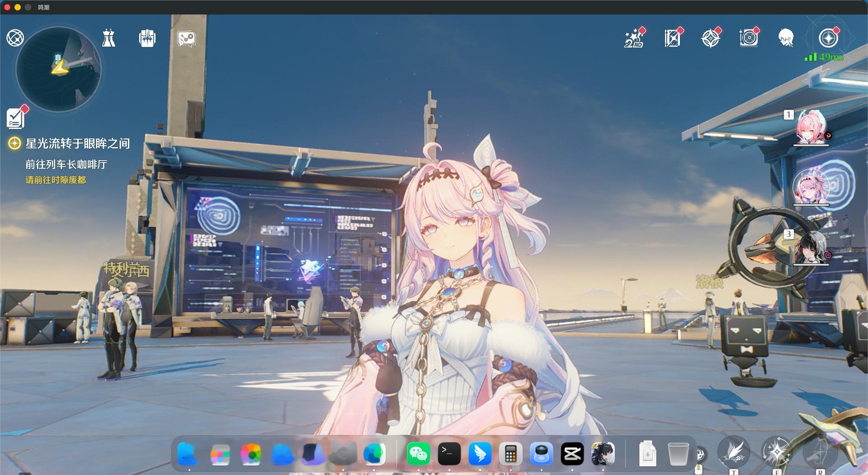Image resolution: width=868 pixels, height=475 pixels.
Task: Open the Downloads stack in Dock
Action: 647,454
